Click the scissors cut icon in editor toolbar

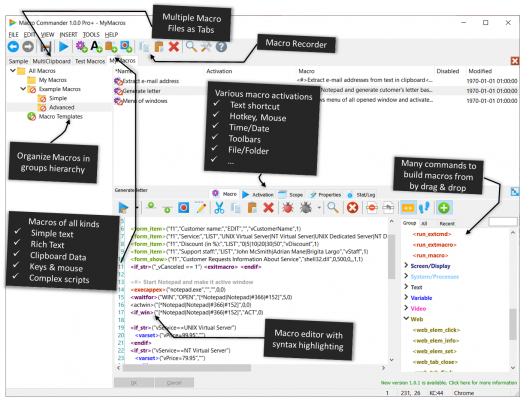tap(219, 208)
